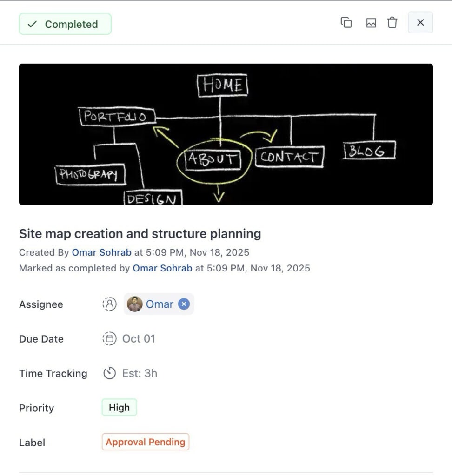Close the task detail panel
This screenshot has width=452, height=476.
point(420,23)
